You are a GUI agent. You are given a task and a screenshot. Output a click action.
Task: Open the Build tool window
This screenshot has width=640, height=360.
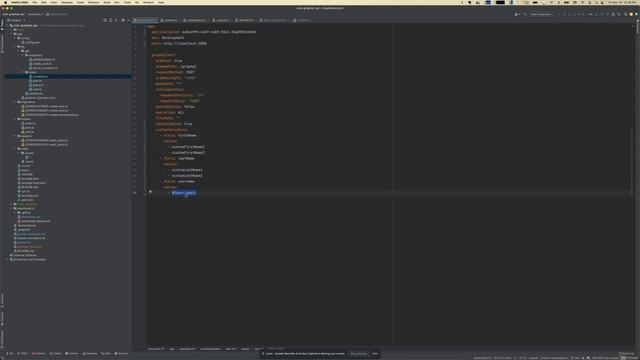pos(106,353)
